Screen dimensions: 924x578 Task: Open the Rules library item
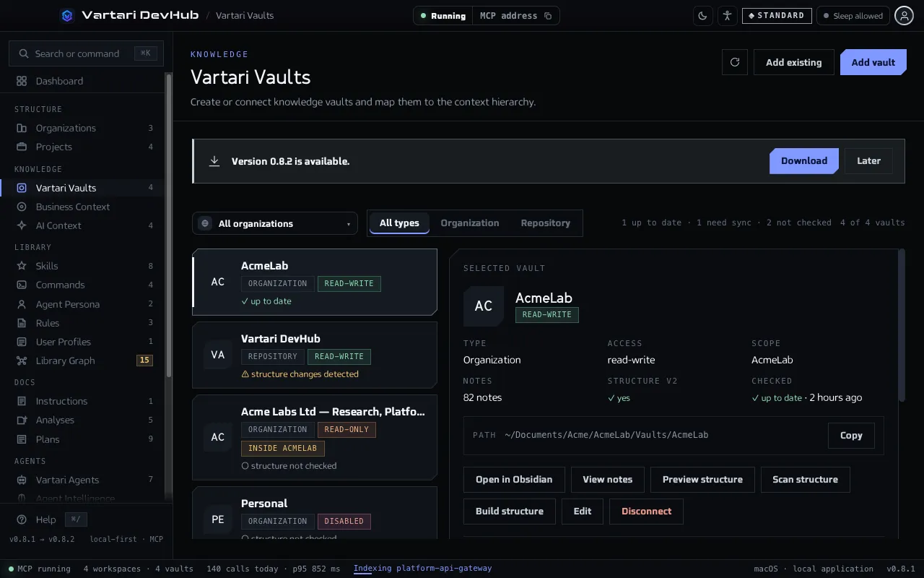click(83, 323)
